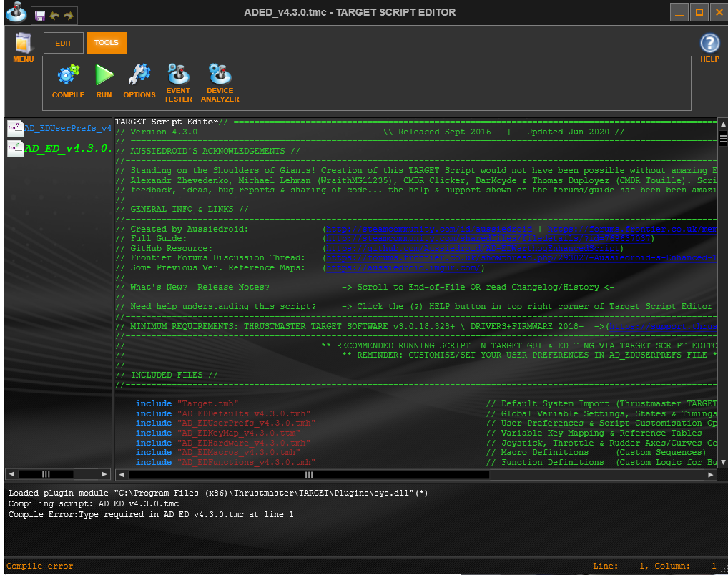Click the include "Target.tmh" line
Viewport: 728px width, 575px height.
tap(187, 403)
